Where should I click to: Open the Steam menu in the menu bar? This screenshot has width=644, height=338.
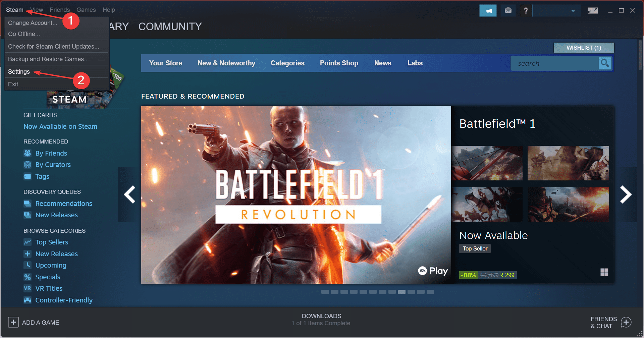pyautogui.click(x=14, y=10)
